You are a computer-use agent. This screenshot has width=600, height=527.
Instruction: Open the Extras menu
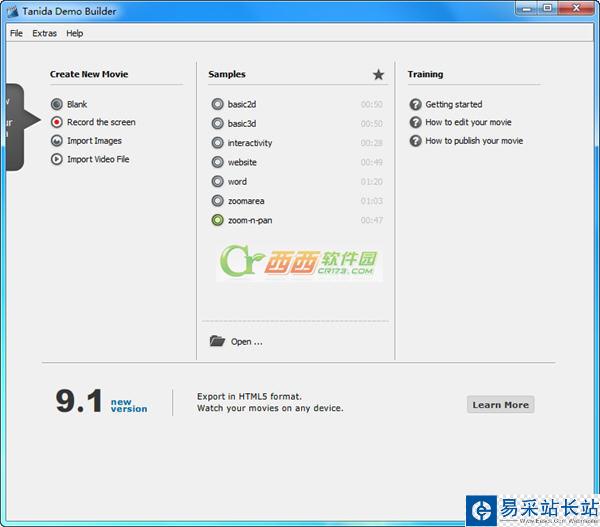(x=44, y=33)
